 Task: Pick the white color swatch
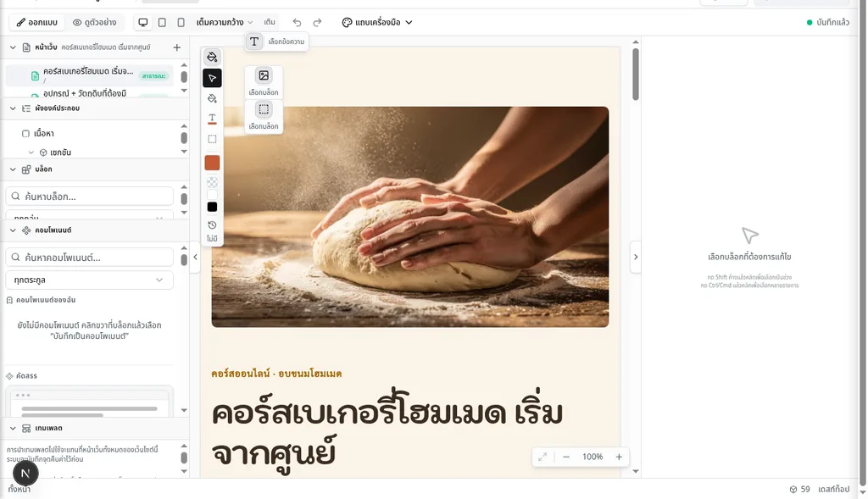[212, 195]
